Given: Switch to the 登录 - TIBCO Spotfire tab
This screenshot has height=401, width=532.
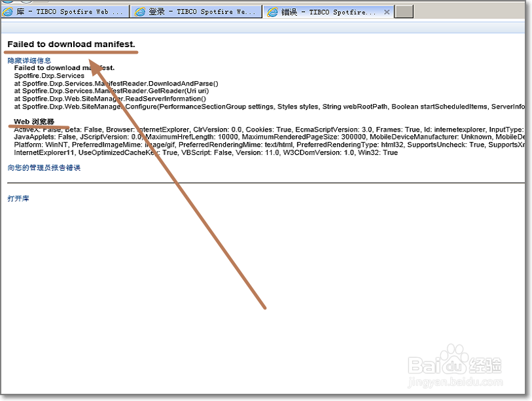Looking at the screenshot, I should [196, 12].
